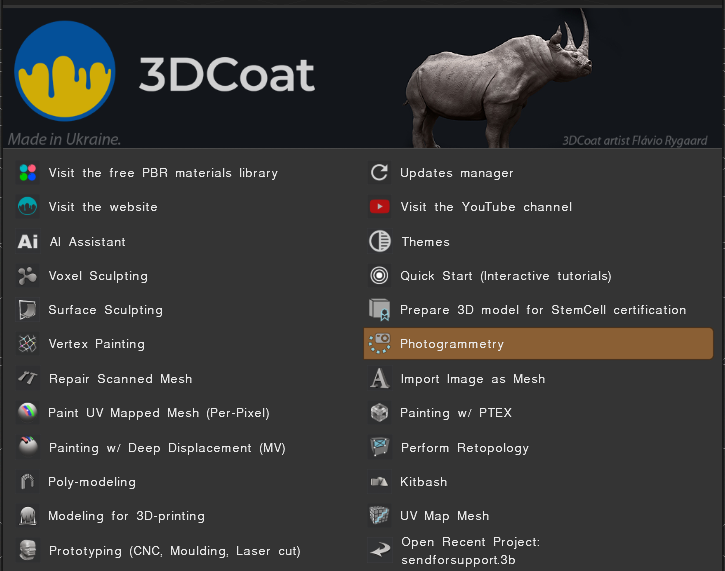Image resolution: width=725 pixels, height=571 pixels.
Task: Click the Surface Sculpting icon
Action: click(x=28, y=310)
